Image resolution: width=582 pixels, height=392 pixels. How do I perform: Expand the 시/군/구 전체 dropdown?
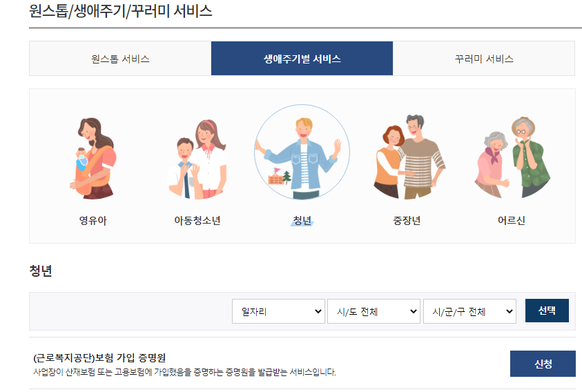(x=469, y=311)
